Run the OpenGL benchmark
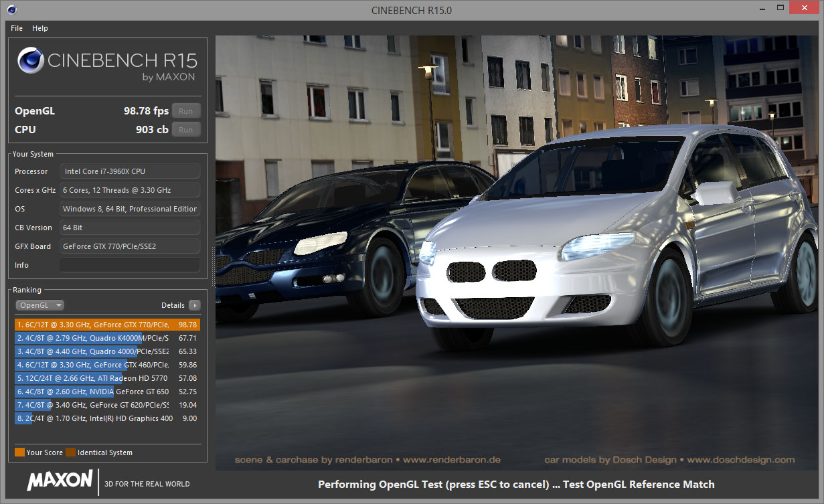Screen dimensions: 824x504 coord(186,111)
